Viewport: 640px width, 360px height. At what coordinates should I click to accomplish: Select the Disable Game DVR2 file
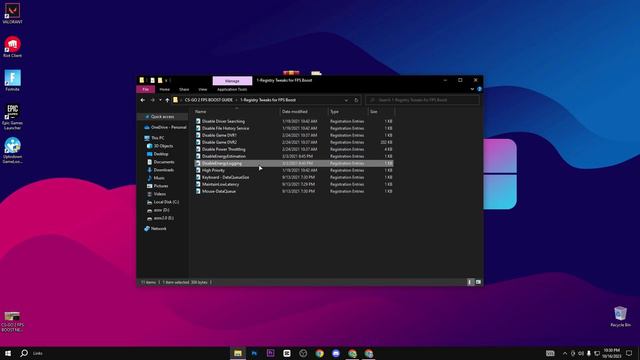tap(294, 142)
